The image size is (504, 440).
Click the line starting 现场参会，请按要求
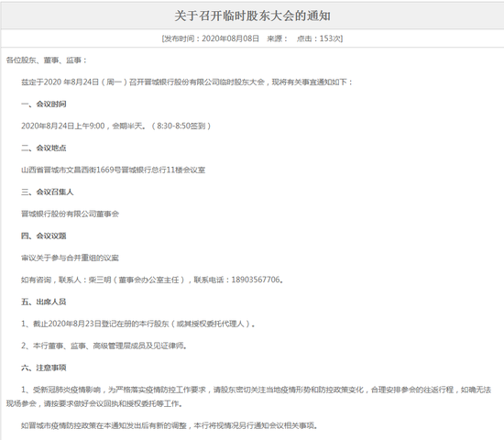[94, 403]
